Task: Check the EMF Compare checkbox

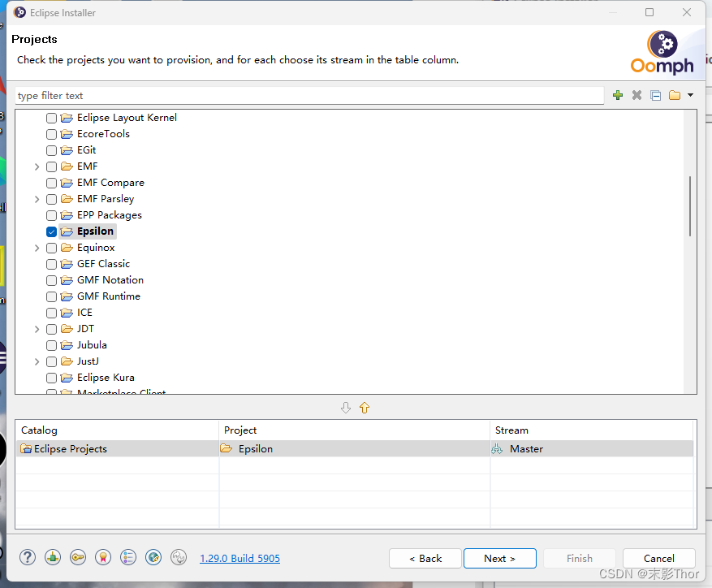Action: click(51, 183)
